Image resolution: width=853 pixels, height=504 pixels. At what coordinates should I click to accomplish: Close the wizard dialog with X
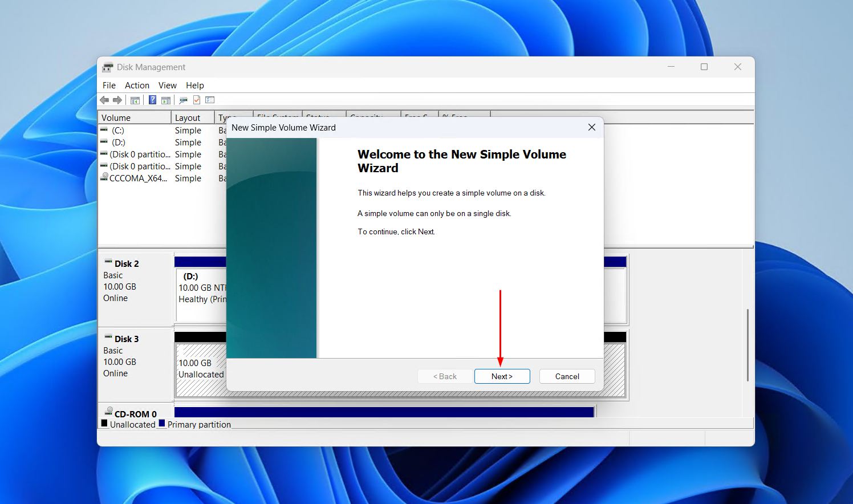pyautogui.click(x=592, y=127)
